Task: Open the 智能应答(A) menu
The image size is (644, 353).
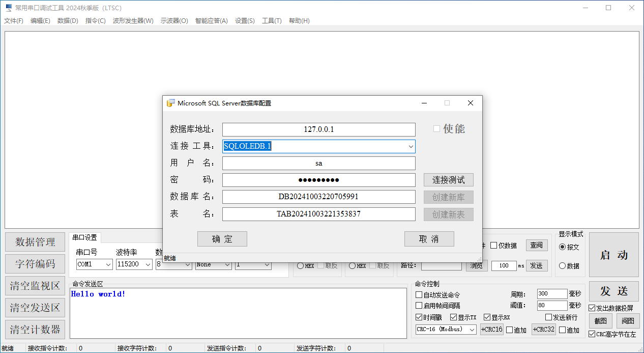Action: [211, 21]
